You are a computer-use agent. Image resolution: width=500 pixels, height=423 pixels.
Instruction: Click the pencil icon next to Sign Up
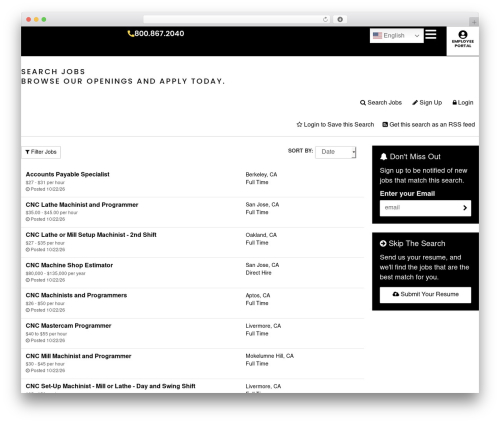(x=415, y=103)
